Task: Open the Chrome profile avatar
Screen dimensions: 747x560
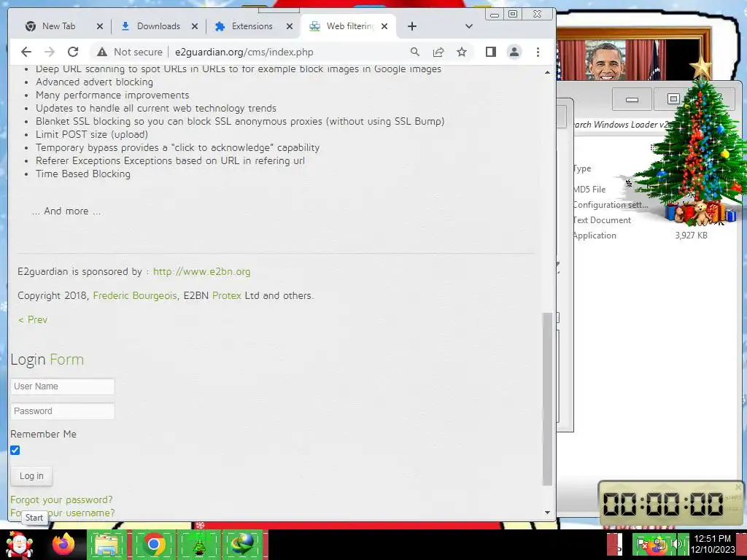Action: 514,52
